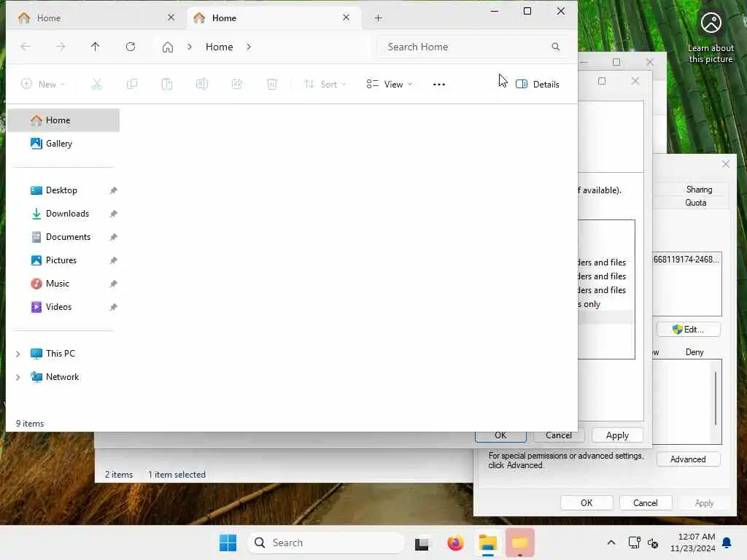Click the Share toolbar icon
Image resolution: width=747 pixels, height=560 pixels.
[237, 85]
